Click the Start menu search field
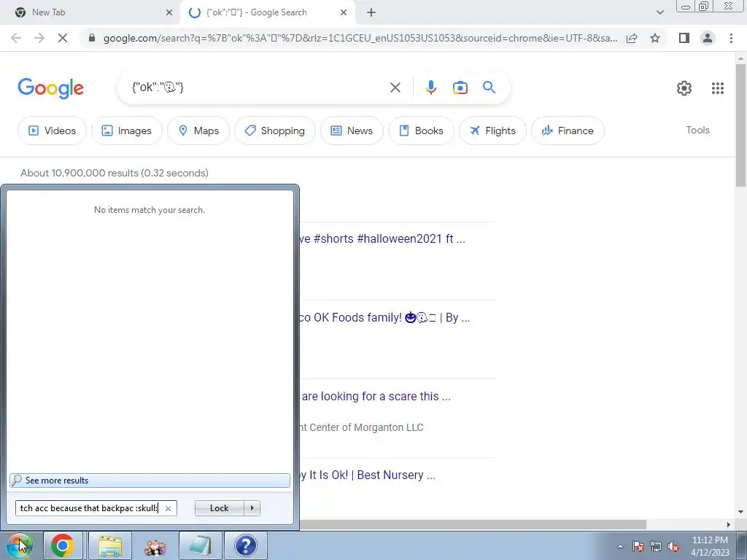747x560 pixels. pyautogui.click(x=89, y=508)
